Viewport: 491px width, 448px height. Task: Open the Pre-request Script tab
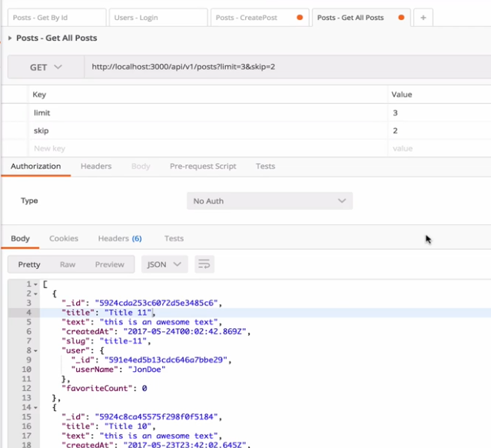[x=203, y=166]
